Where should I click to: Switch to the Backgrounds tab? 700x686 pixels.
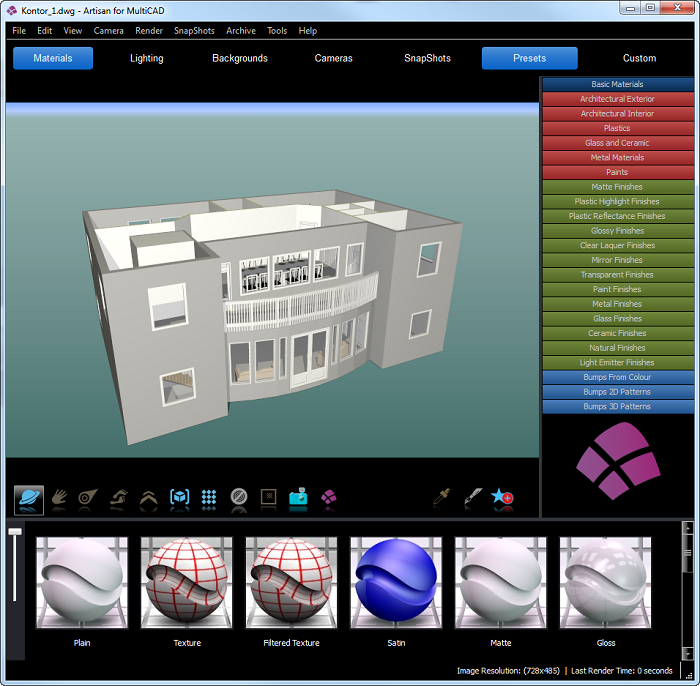click(x=240, y=58)
